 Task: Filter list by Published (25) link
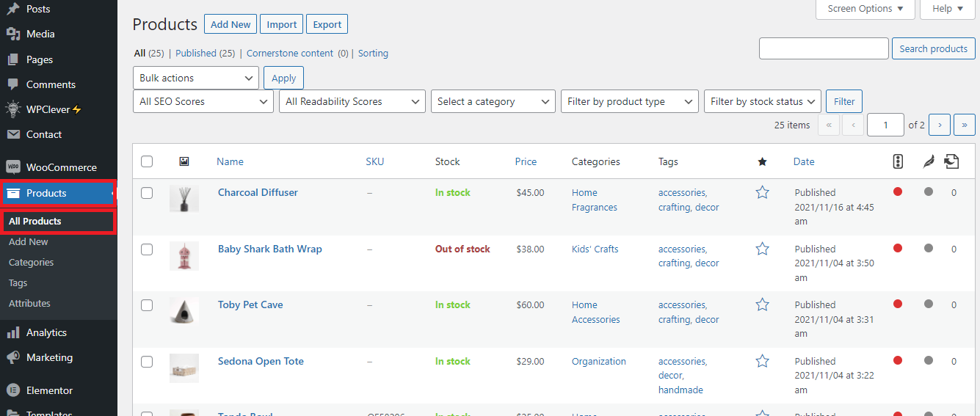click(206, 53)
